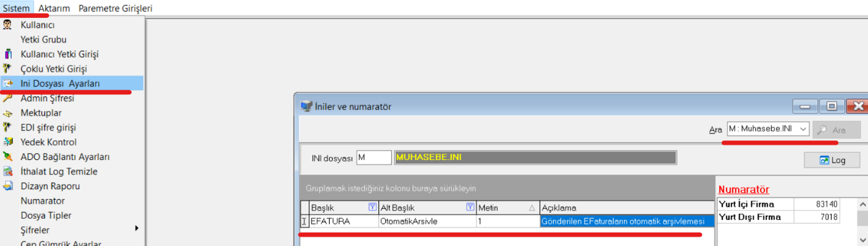Select Yetki Grubu menu entry
The image size is (868, 246).
tap(43, 40)
